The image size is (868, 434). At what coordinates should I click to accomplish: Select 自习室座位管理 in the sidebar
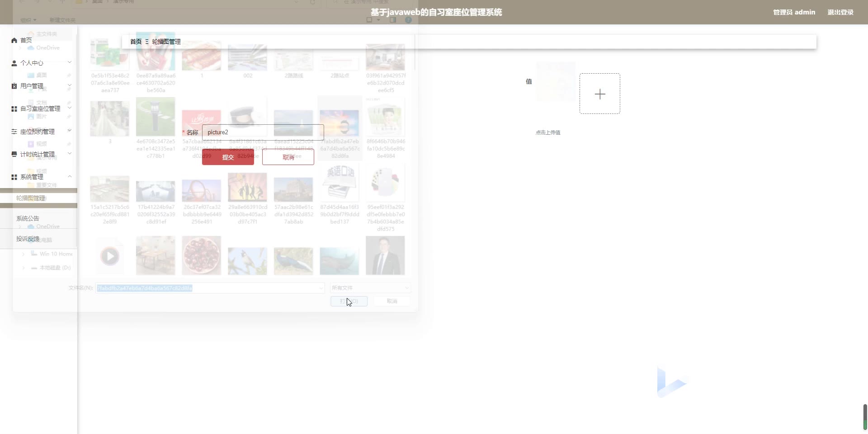click(x=40, y=108)
